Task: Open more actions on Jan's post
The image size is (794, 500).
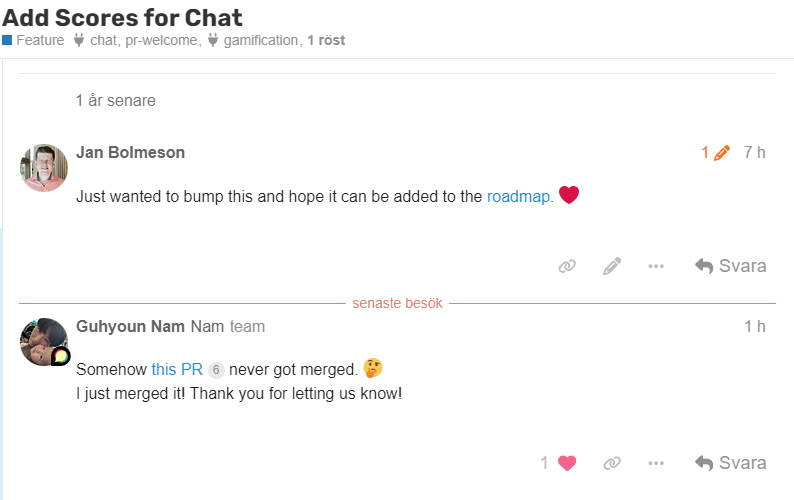Action: [x=656, y=266]
